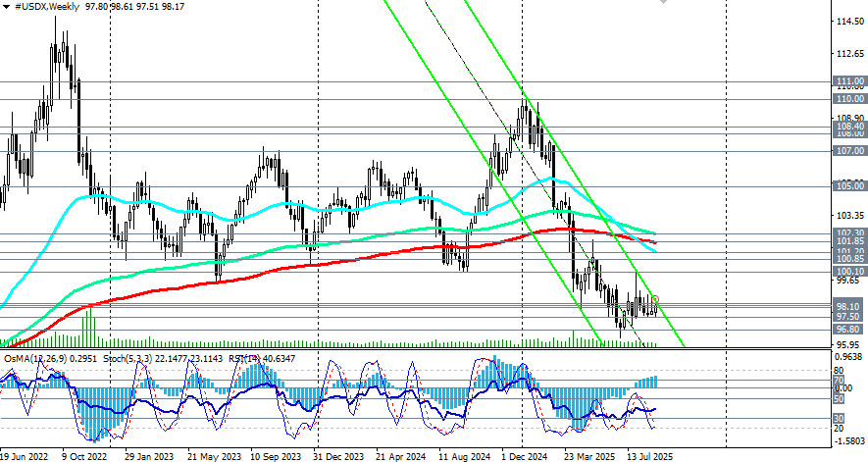The width and height of the screenshot is (868, 462).
Task: Open the chart menu triangle beside #USDX
Action: (x=6, y=7)
